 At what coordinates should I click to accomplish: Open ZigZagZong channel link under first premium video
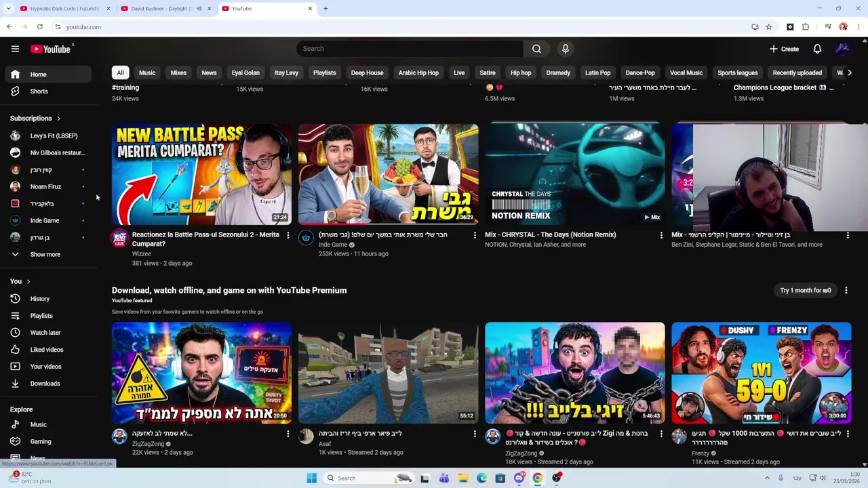[x=148, y=444]
